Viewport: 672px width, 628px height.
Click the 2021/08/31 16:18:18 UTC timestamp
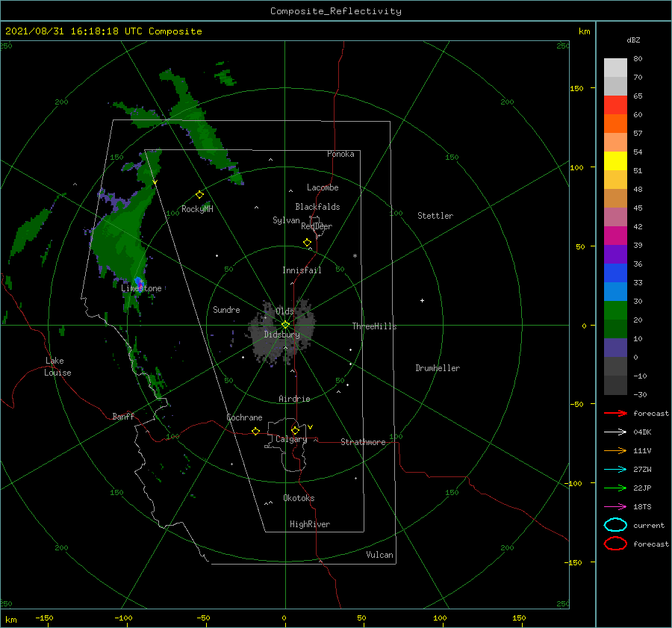pyautogui.click(x=74, y=31)
